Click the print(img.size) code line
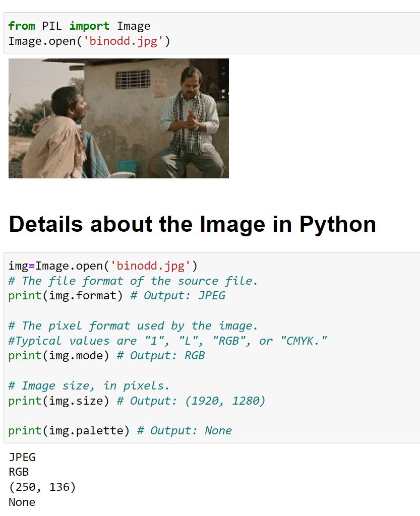The height and width of the screenshot is (516, 420). click(x=137, y=401)
